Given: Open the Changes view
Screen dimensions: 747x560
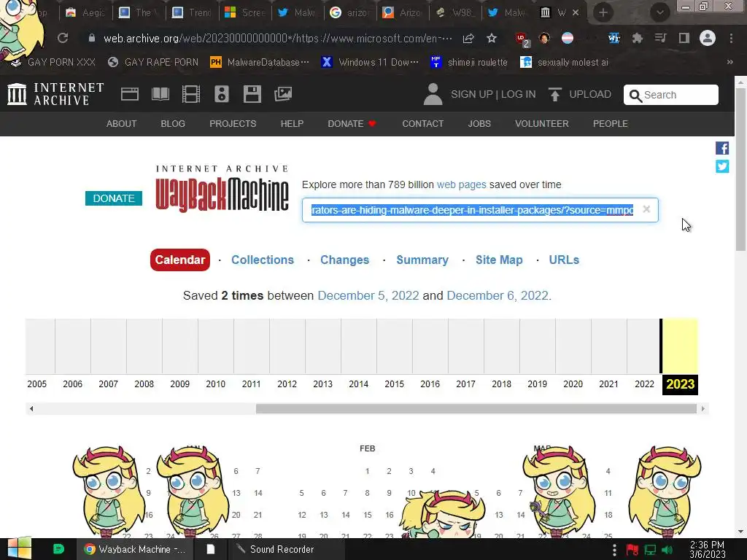Looking at the screenshot, I should point(344,260).
